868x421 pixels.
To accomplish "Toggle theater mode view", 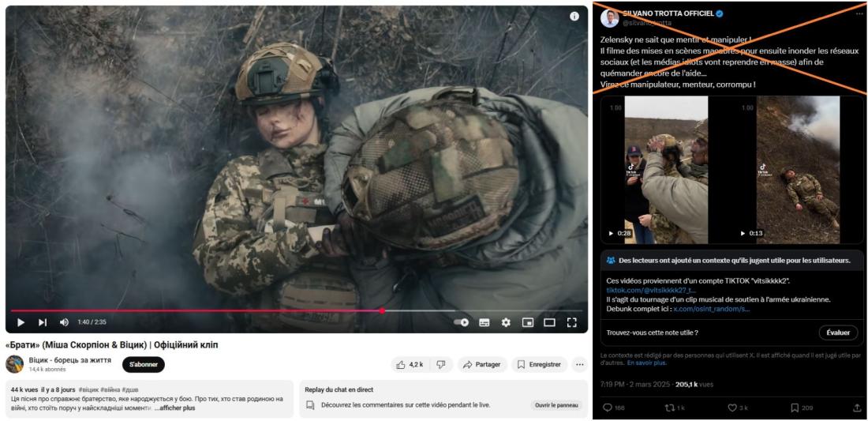I will (549, 322).
